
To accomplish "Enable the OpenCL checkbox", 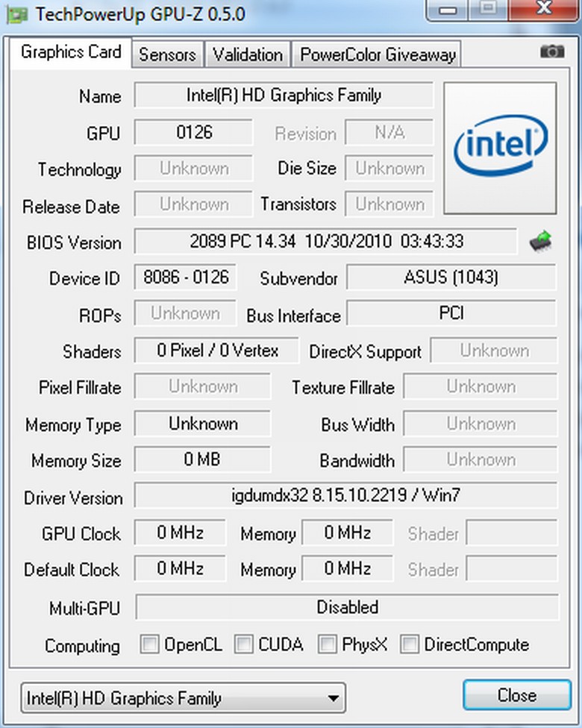I will 150,644.
